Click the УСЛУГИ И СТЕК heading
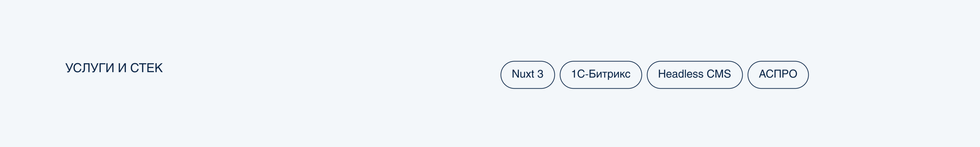The height and width of the screenshot is (147, 980). 114,68
